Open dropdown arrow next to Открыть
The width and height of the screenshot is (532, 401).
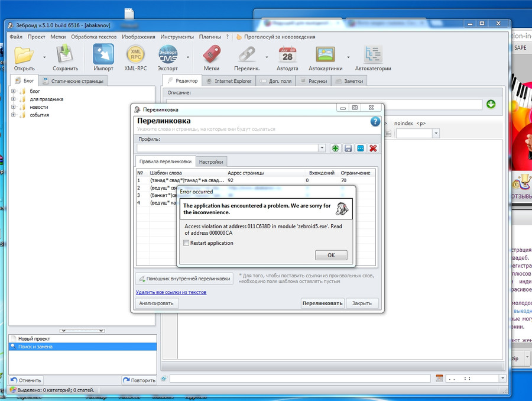point(44,57)
